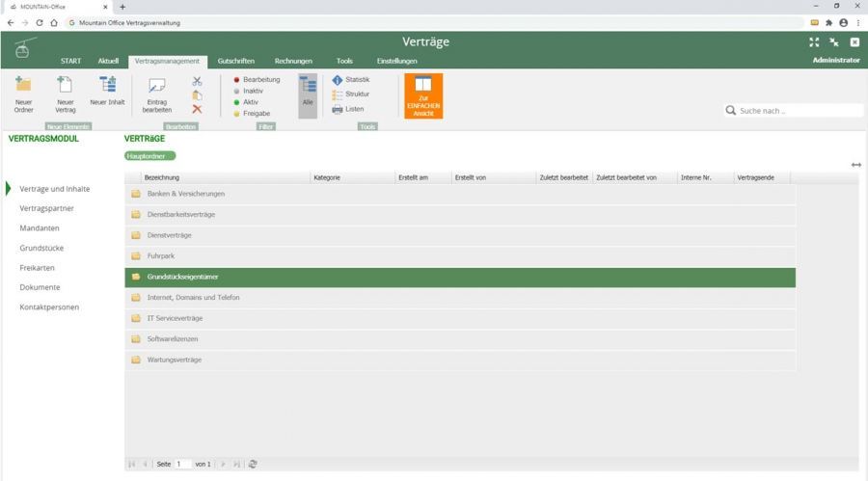Delete the entry with the red X icon
This screenshot has height=481, width=868.
(197, 109)
